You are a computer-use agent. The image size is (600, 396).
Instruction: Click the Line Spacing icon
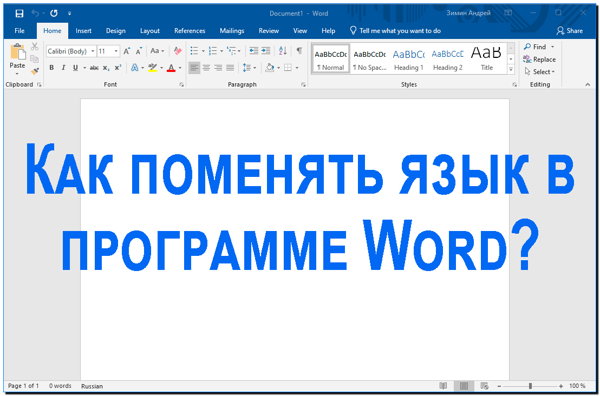(x=247, y=68)
